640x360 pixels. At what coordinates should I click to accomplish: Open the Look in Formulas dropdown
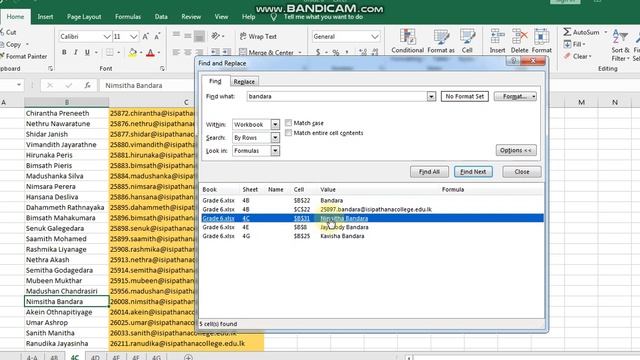pyautogui.click(x=275, y=151)
